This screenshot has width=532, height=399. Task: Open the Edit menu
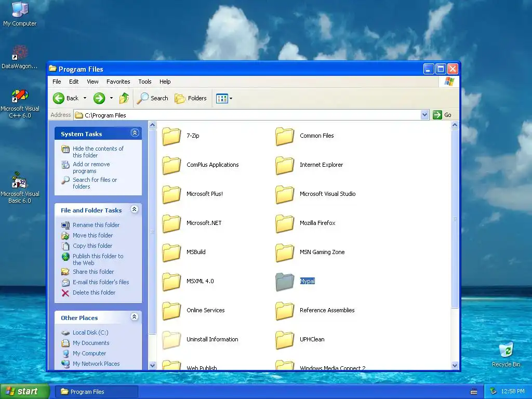(74, 82)
